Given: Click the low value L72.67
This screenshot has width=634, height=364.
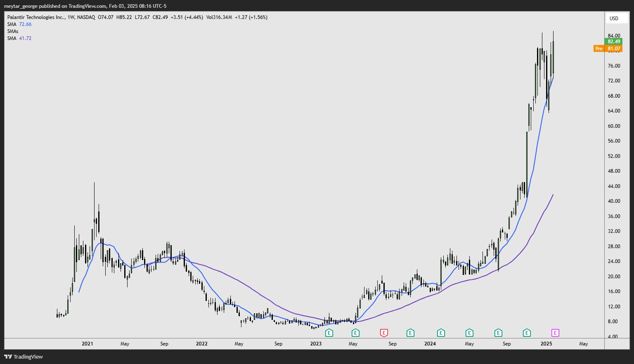Looking at the screenshot, I should (x=142, y=17).
